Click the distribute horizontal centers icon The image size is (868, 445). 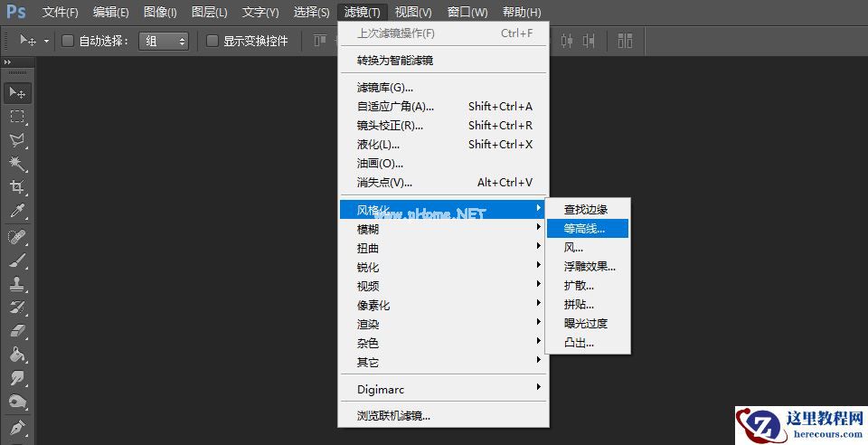[567, 41]
